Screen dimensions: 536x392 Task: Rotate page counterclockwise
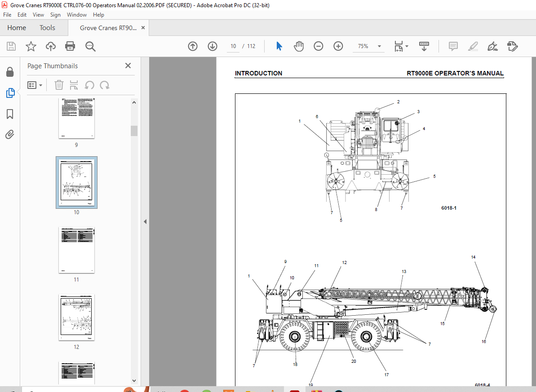coord(89,85)
